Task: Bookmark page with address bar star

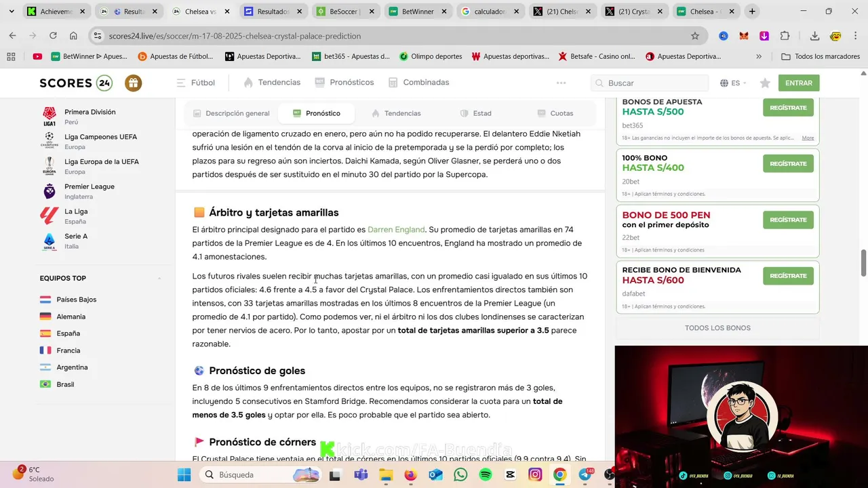Action: (695, 36)
